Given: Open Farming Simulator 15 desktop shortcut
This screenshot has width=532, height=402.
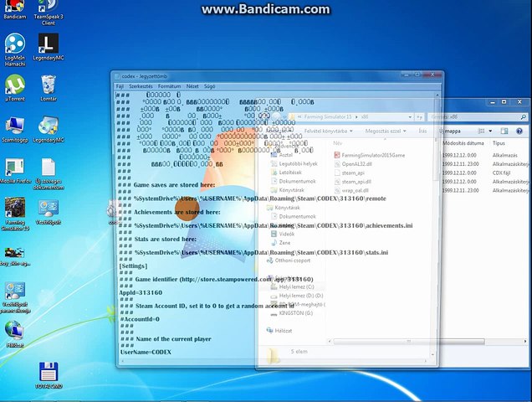Looking at the screenshot, I should (15, 214).
